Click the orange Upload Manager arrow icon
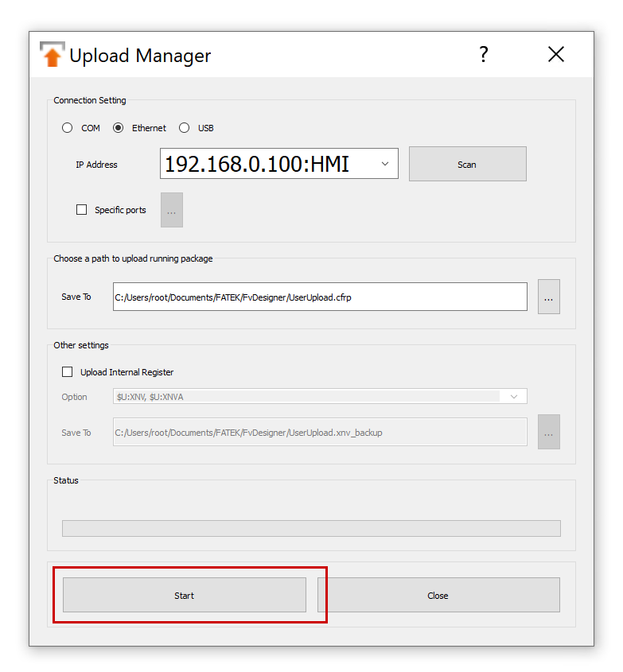 (x=52, y=55)
